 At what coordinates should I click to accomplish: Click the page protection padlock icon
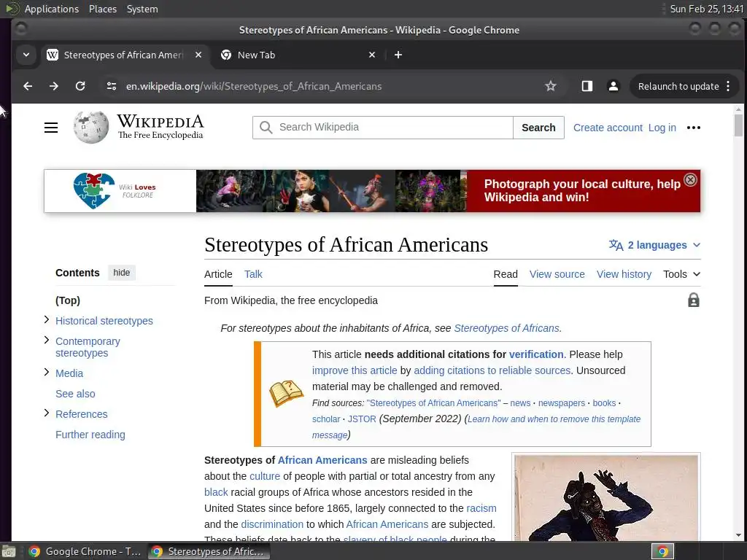694,300
